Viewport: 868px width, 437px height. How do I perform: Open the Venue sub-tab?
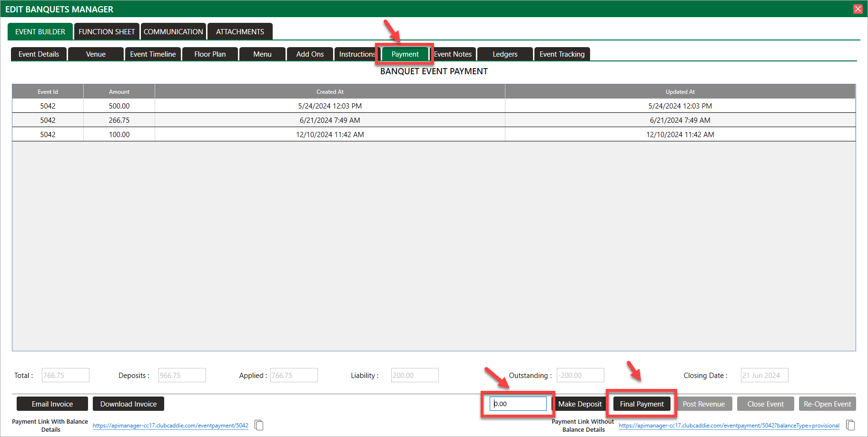pyautogui.click(x=96, y=54)
